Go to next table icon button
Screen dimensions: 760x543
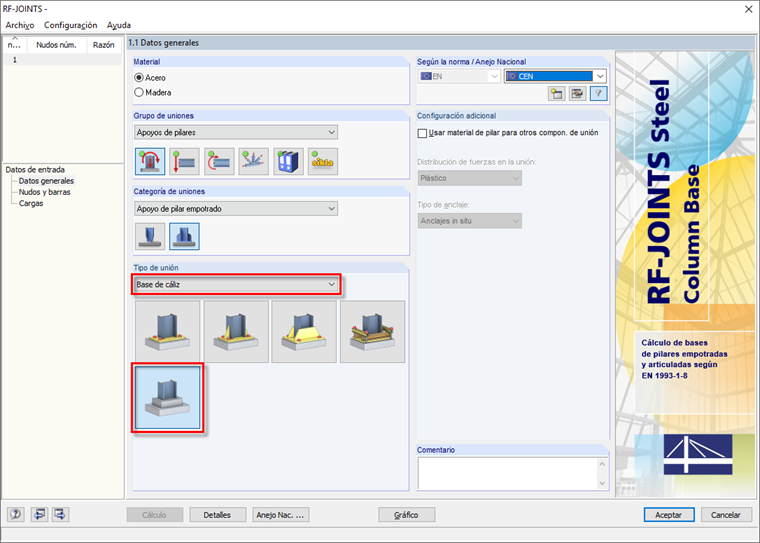click(61, 514)
